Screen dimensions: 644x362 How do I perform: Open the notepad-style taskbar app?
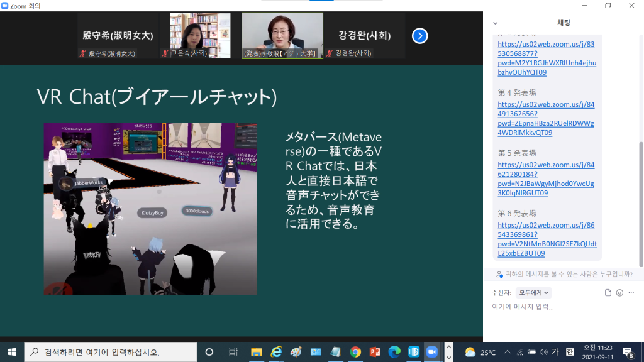(x=335, y=352)
